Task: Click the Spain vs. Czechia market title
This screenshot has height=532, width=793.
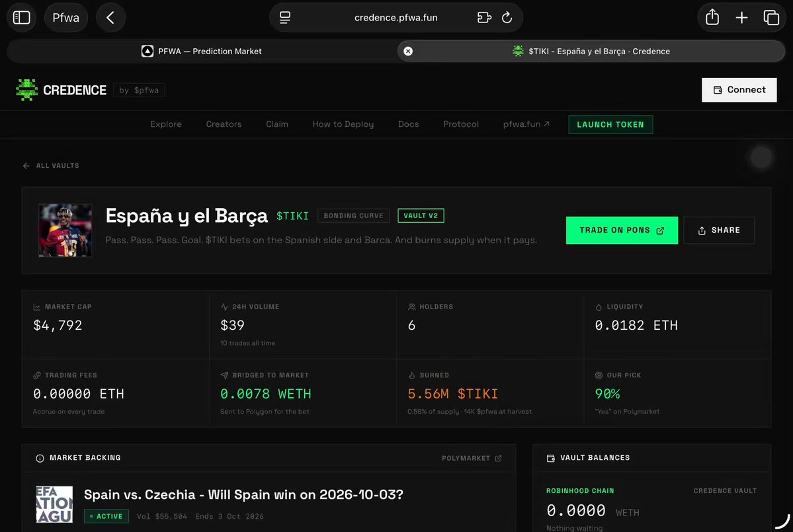Action: (x=244, y=494)
